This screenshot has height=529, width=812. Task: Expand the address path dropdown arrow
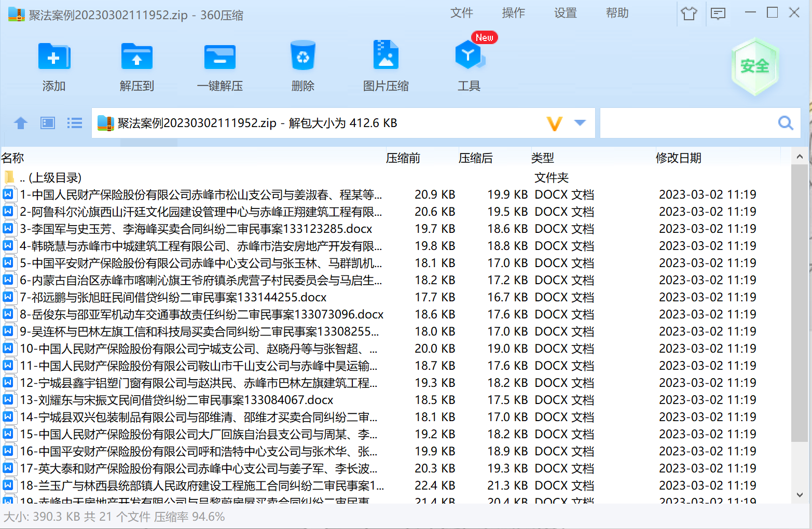580,123
